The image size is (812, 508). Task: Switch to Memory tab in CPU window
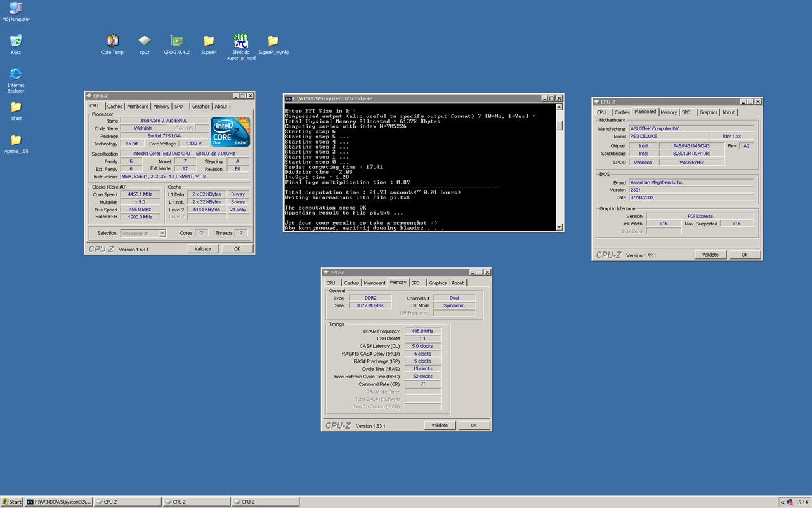coord(161,107)
